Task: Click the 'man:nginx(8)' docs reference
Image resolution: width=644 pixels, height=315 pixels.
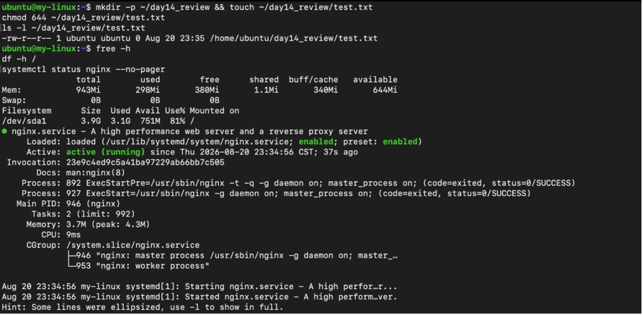Action: click(x=96, y=172)
